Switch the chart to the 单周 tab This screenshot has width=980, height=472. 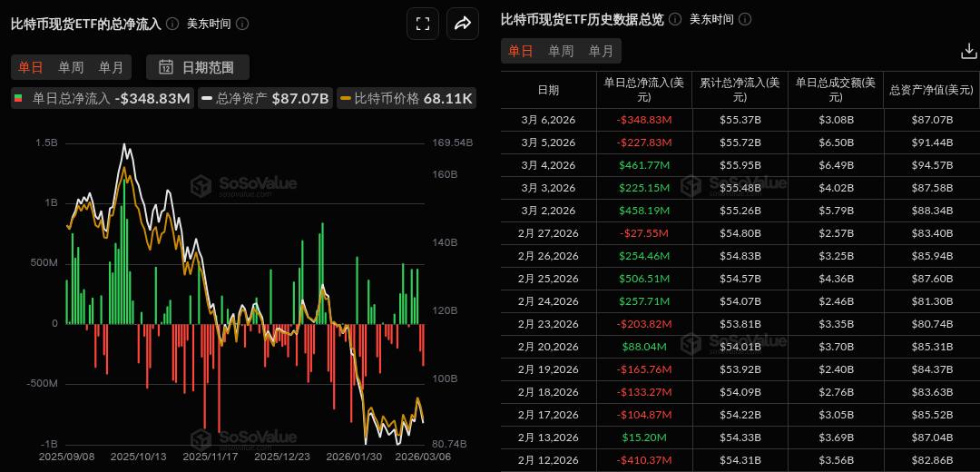tap(71, 66)
